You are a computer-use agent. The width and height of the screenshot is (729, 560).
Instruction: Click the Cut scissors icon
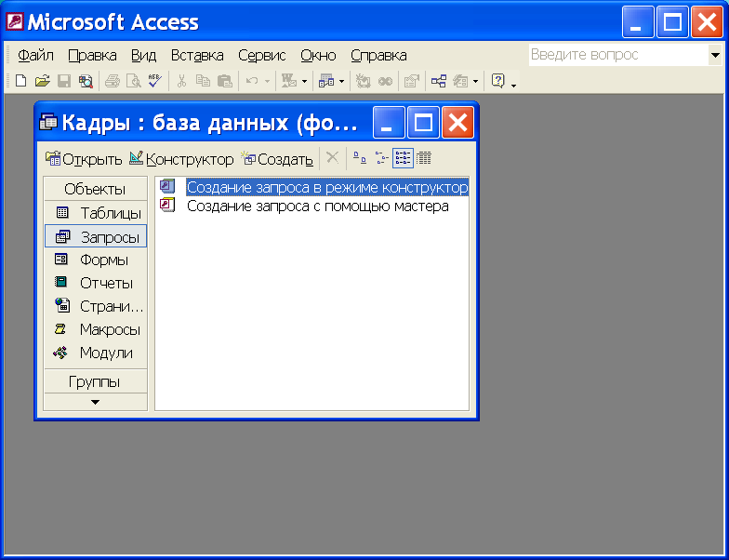click(182, 82)
